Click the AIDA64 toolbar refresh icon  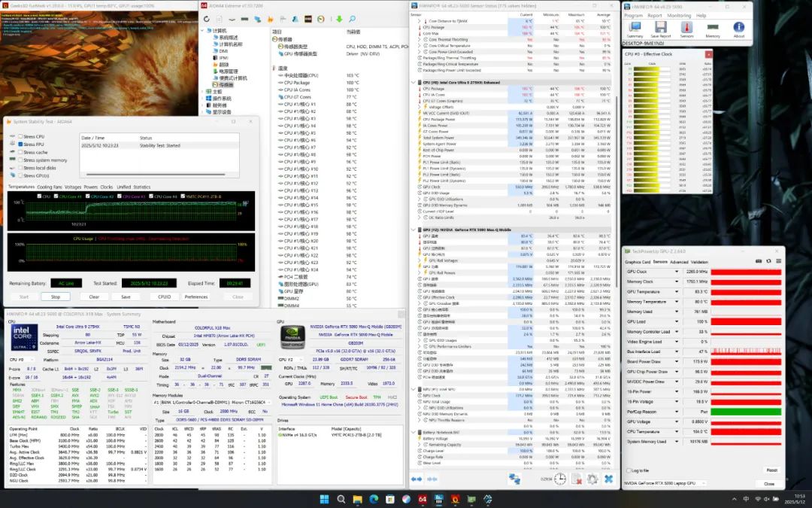207,19
